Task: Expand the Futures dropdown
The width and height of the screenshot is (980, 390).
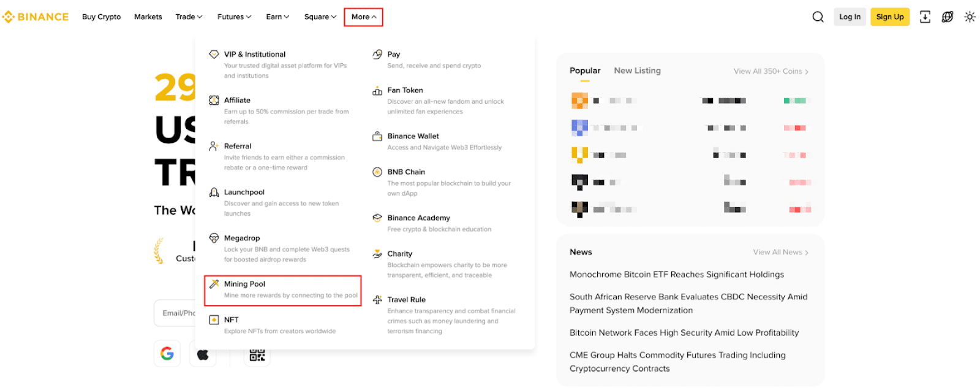Action: click(234, 17)
